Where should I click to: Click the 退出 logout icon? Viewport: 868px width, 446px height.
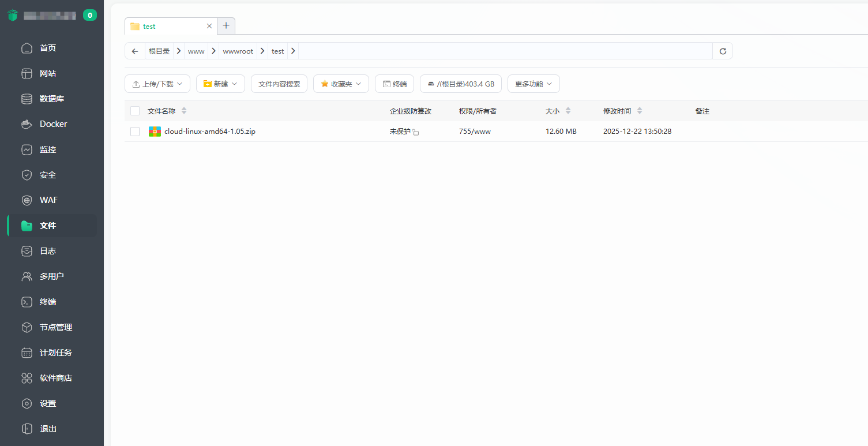[x=27, y=429]
